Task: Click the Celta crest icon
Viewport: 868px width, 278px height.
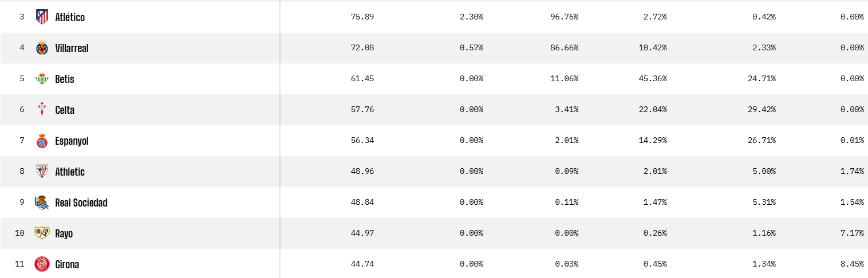Action: pyautogui.click(x=42, y=110)
